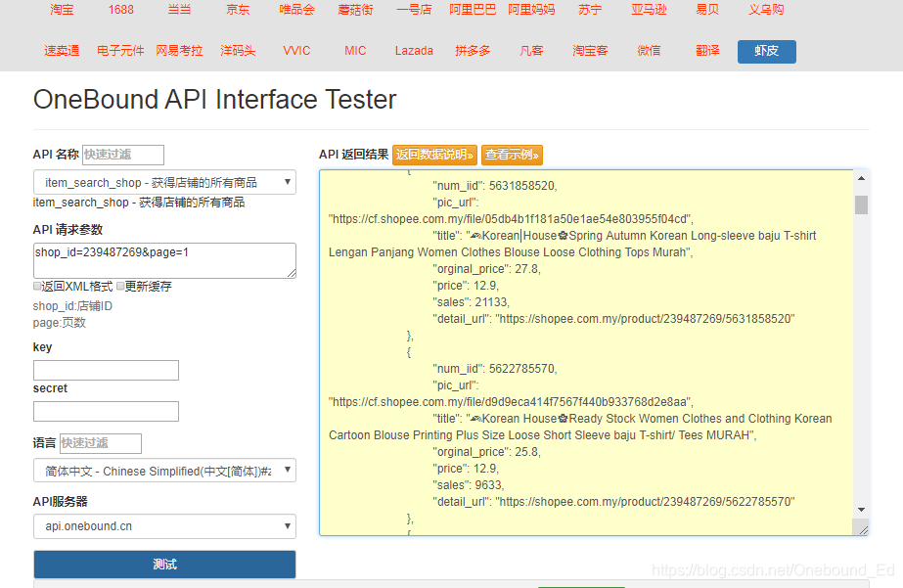Switch to the 速卖通 tab
The image size is (903, 588).
[x=62, y=51]
